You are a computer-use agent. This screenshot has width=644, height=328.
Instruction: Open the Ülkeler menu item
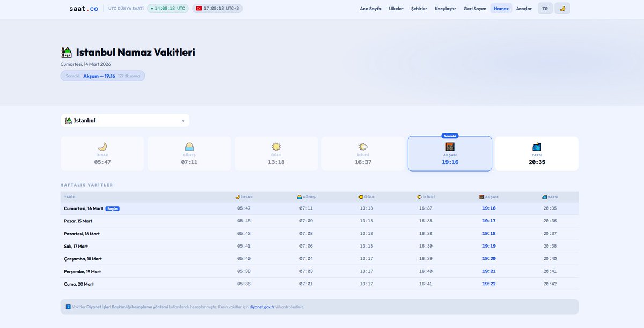click(396, 9)
